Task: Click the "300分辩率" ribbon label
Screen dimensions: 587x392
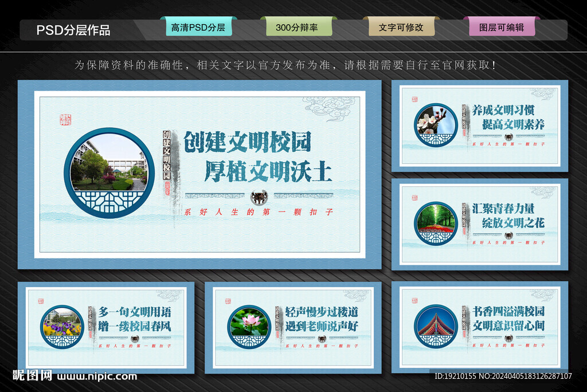Action: (300, 25)
